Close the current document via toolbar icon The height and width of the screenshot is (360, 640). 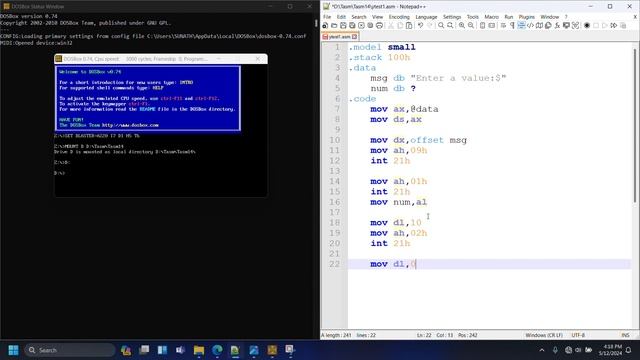(x=361, y=25)
